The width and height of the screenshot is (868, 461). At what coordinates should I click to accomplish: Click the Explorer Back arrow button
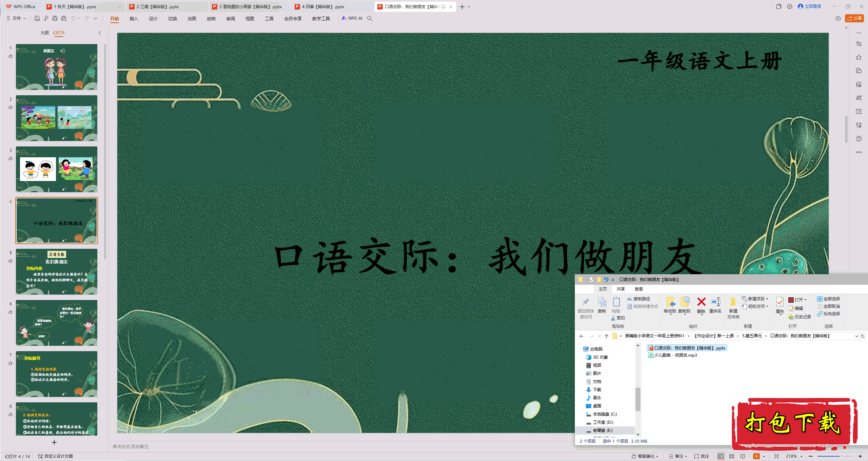tap(581, 336)
